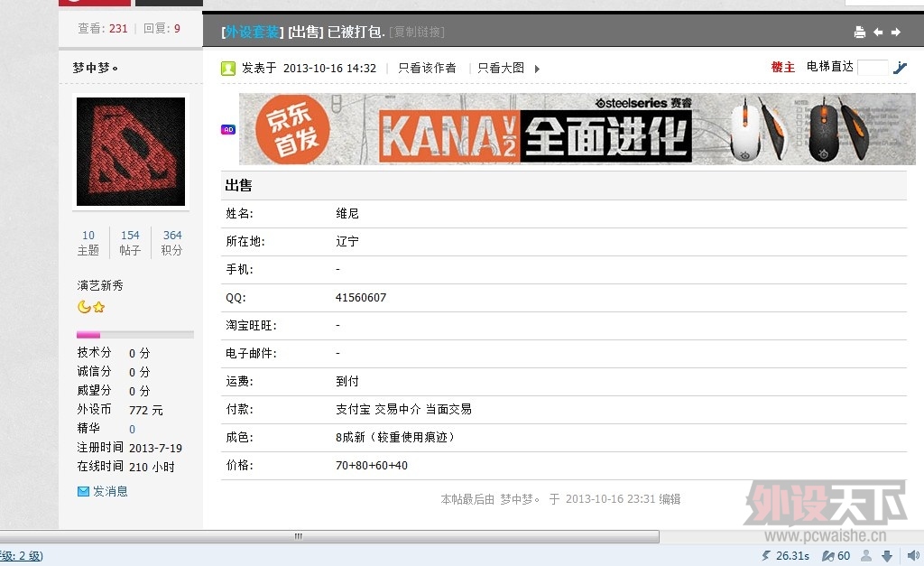Viewport: 924px width, 566px height.
Task: Toggle sound with status bar speaker icon
Action: coord(913,555)
